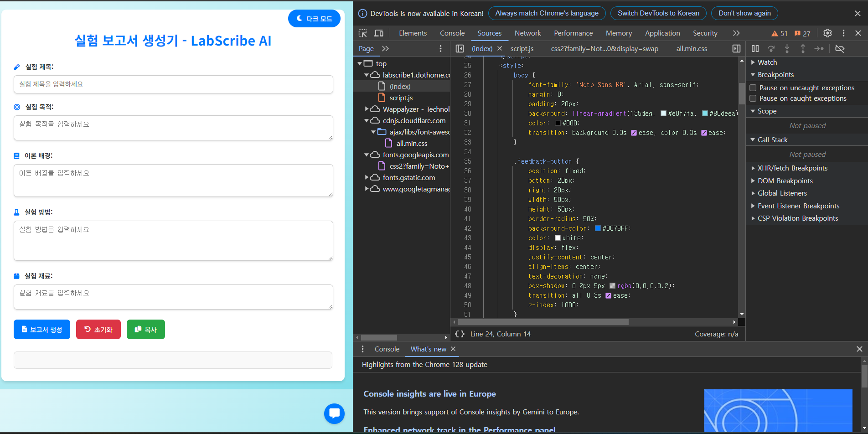This screenshot has width=868, height=434.
Task: Open the Memory tab
Action: (x=619, y=33)
